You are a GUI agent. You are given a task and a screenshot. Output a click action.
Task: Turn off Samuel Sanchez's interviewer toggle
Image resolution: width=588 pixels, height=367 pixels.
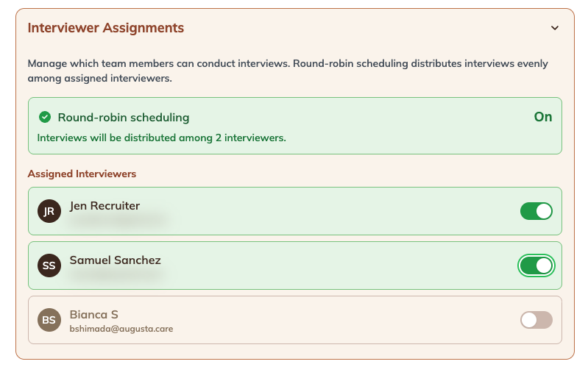[536, 266]
